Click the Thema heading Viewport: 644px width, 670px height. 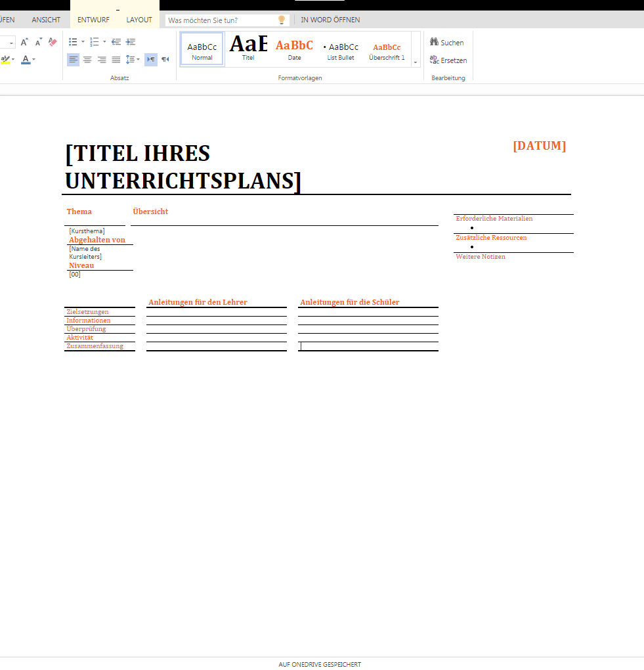point(79,212)
